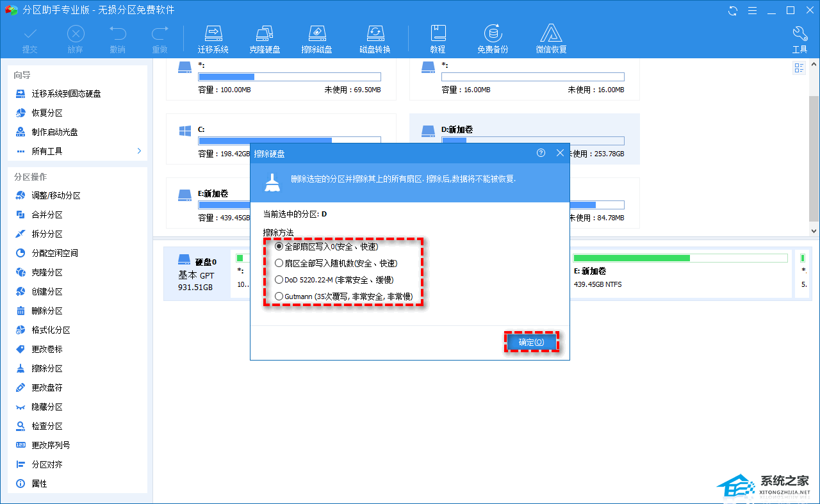
Task: Click the 迁移系统 toolbar icon
Action: [213, 38]
